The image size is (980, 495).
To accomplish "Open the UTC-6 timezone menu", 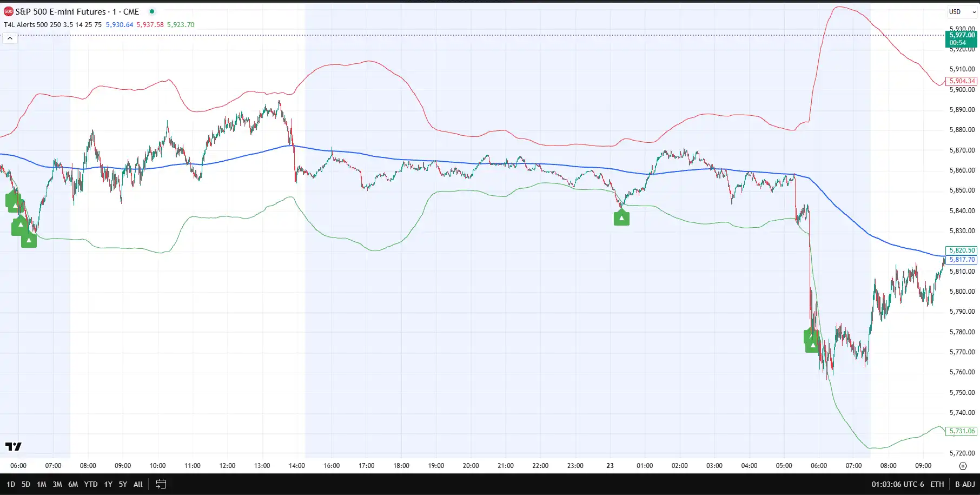I will pos(897,484).
